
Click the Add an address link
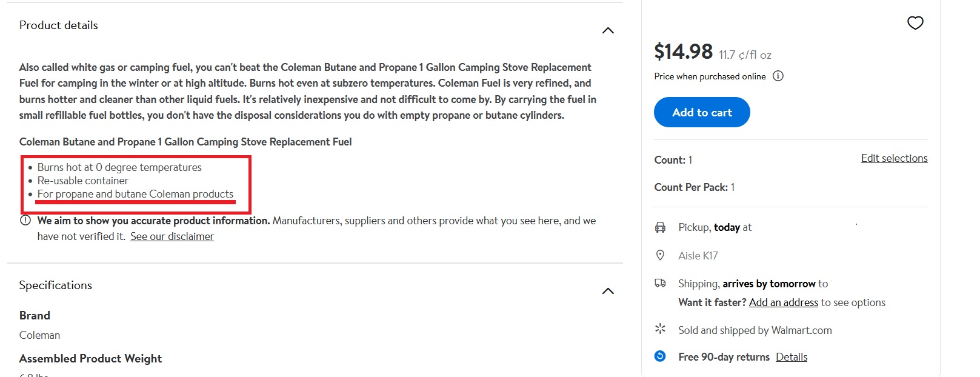783,302
